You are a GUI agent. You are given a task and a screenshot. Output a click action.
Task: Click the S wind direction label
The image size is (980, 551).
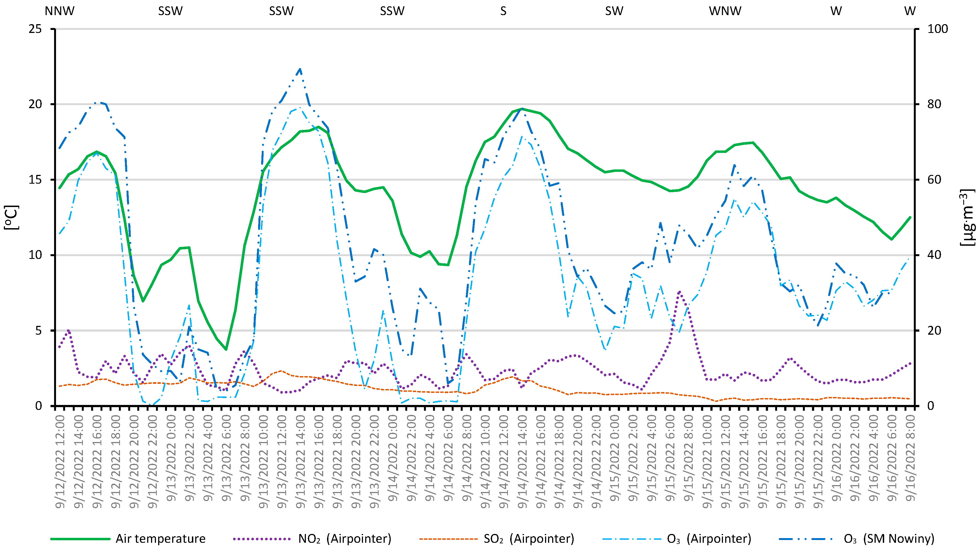pyautogui.click(x=503, y=11)
